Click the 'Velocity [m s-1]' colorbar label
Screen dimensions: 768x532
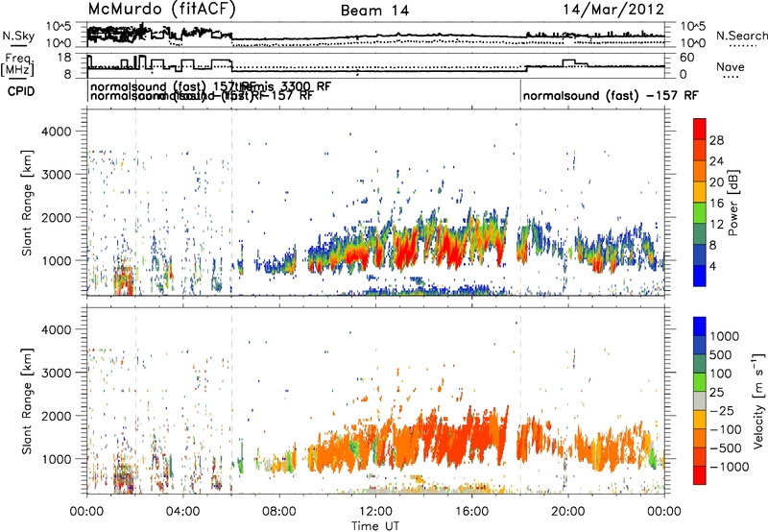tap(758, 400)
